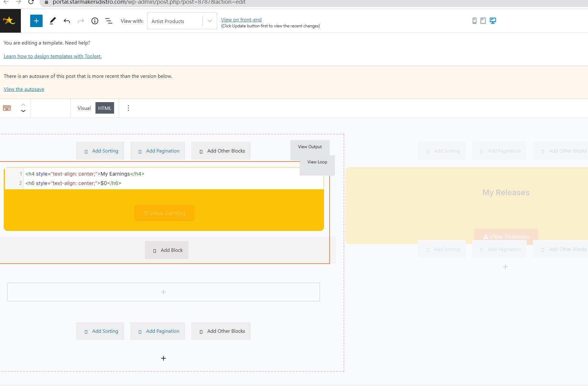
Task: Click bottom Add Sorting button
Action: pos(100,331)
